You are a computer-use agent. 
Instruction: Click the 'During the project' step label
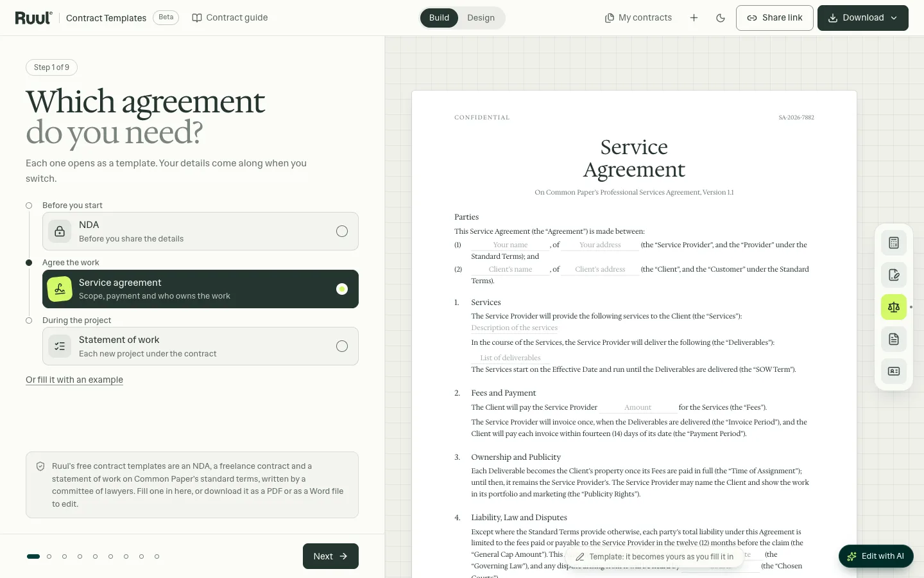[x=76, y=320]
